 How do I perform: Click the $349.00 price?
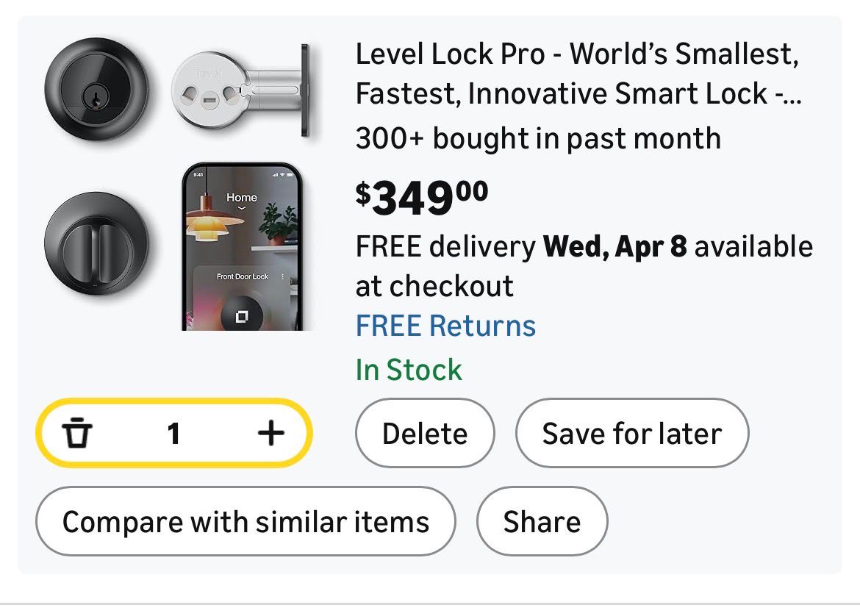coord(422,198)
